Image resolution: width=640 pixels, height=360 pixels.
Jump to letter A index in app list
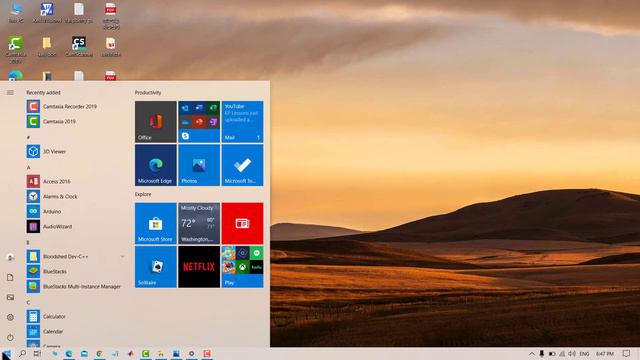click(x=28, y=167)
